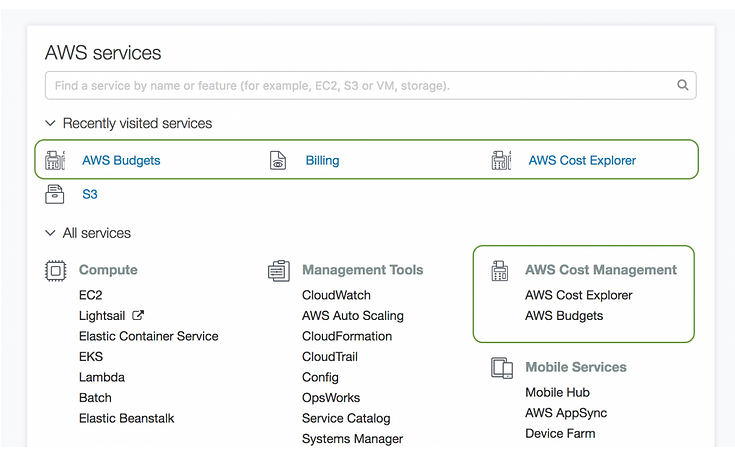Click the AWS Budgets icon in recently visited

[x=55, y=160]
